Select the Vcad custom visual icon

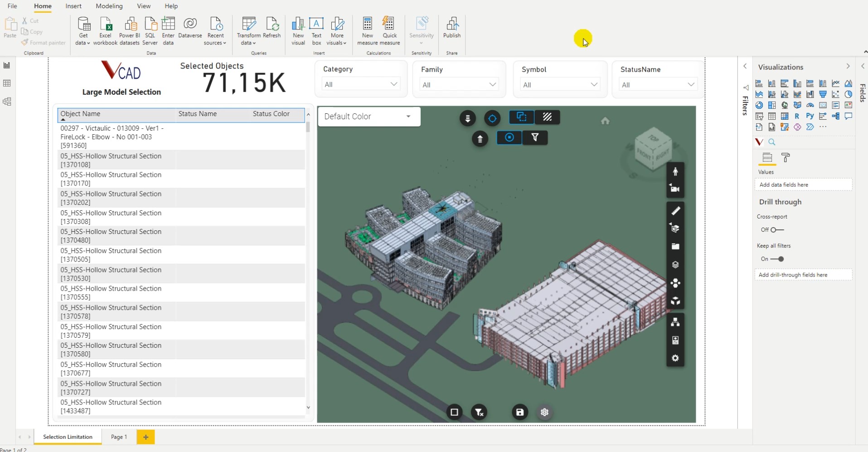(759, 142)
